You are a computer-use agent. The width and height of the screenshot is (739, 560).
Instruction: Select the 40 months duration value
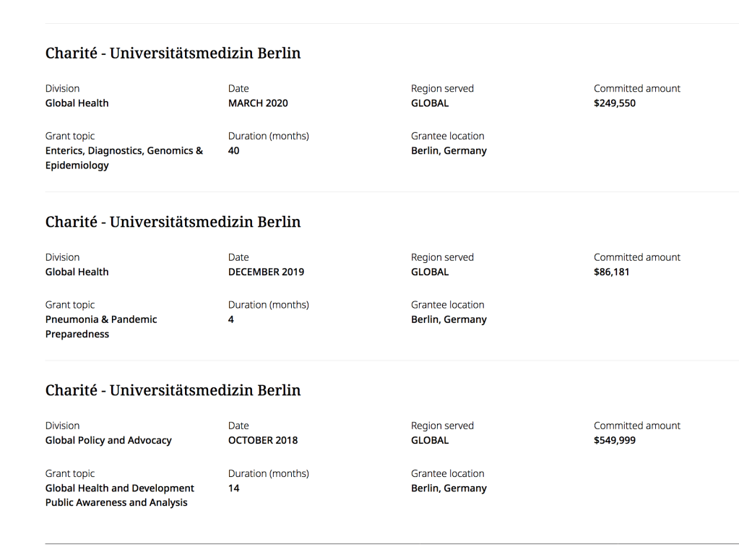tap(234, 151)
